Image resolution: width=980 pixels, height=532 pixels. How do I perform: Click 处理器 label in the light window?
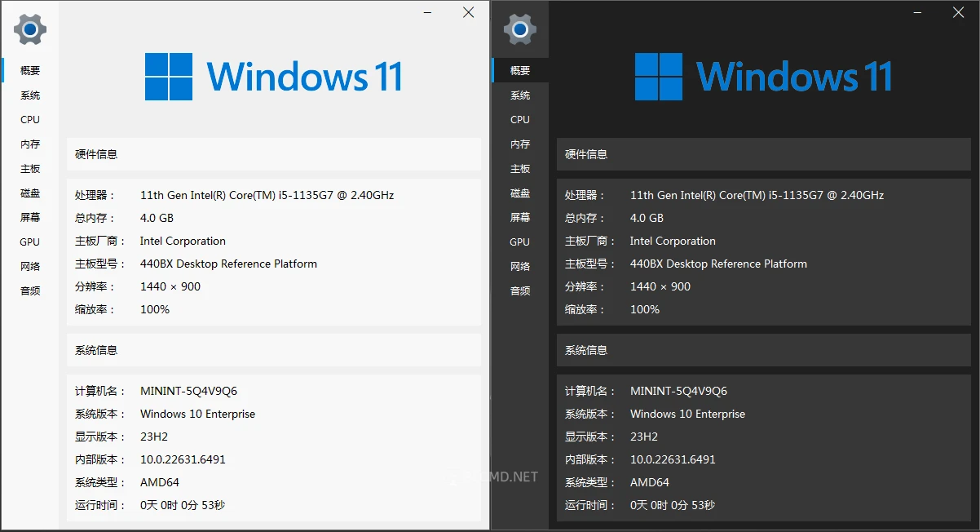(x=95, y=196)
